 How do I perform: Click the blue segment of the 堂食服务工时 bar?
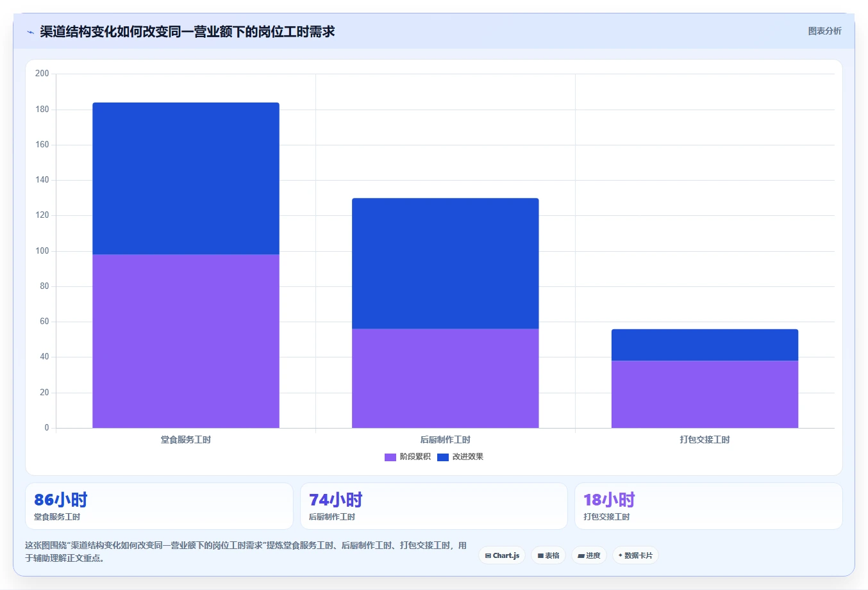(186, 179)
